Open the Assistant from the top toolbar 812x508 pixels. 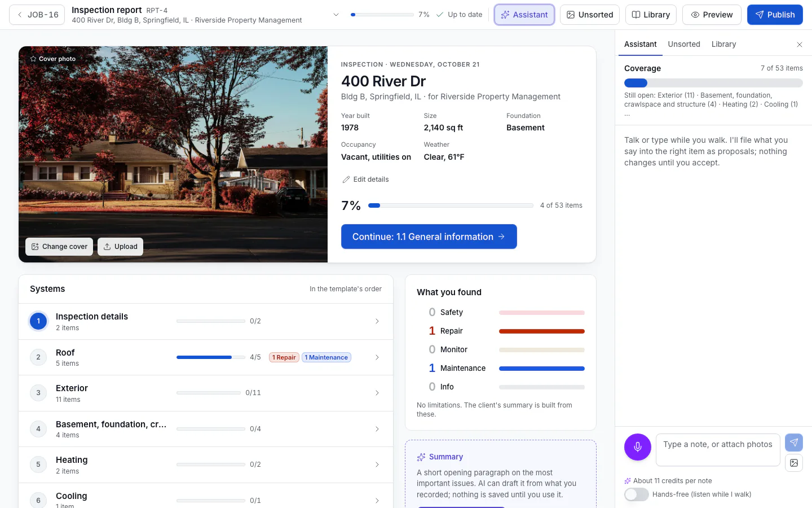coord(524,15)
